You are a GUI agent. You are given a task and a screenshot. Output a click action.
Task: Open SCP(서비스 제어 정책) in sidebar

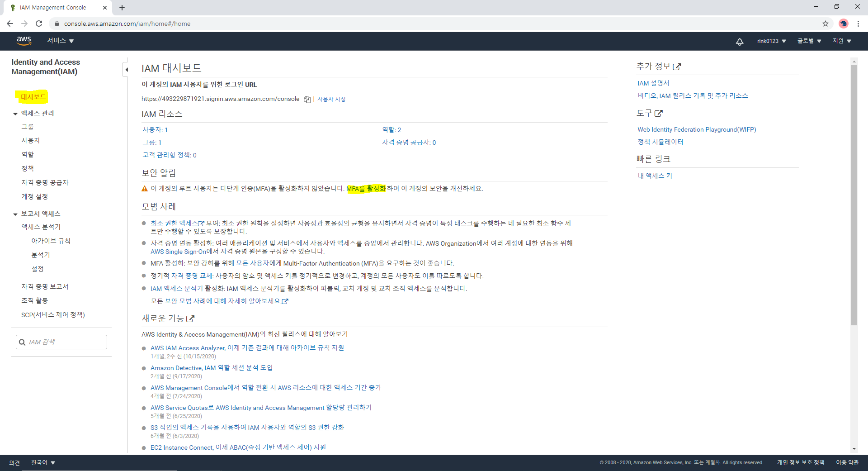pos(53,315)
